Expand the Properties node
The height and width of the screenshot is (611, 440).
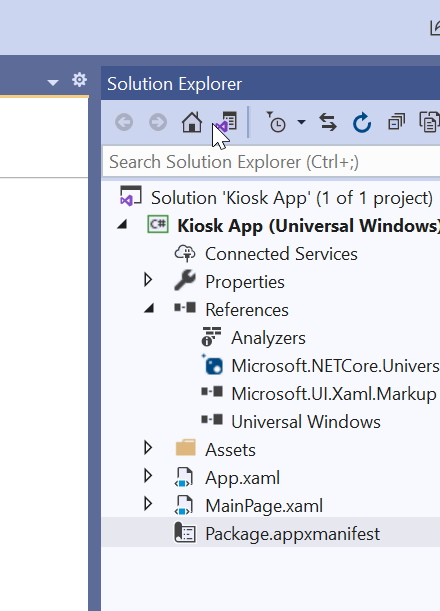(x=148, y=280)
